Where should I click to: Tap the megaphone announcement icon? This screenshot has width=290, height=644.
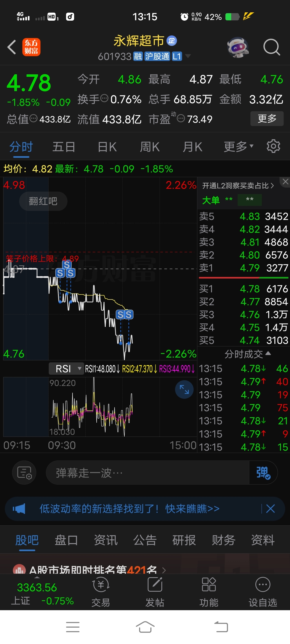click(x=19, y=508)
